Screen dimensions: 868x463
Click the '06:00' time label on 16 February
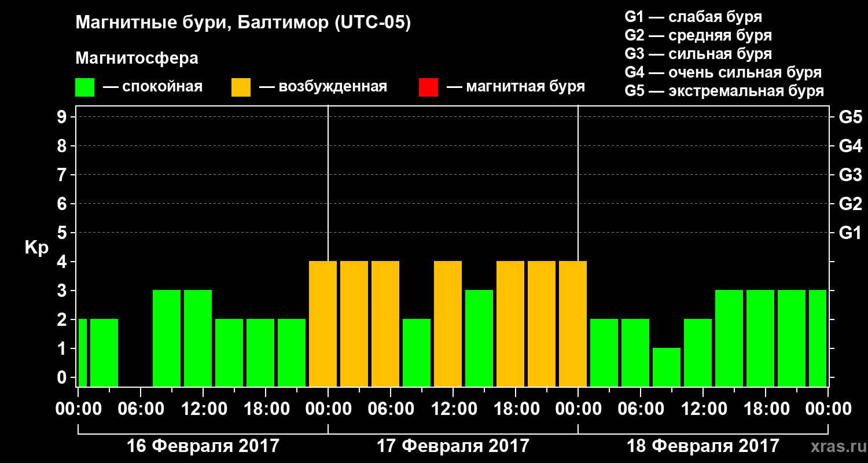coord(141,409)
